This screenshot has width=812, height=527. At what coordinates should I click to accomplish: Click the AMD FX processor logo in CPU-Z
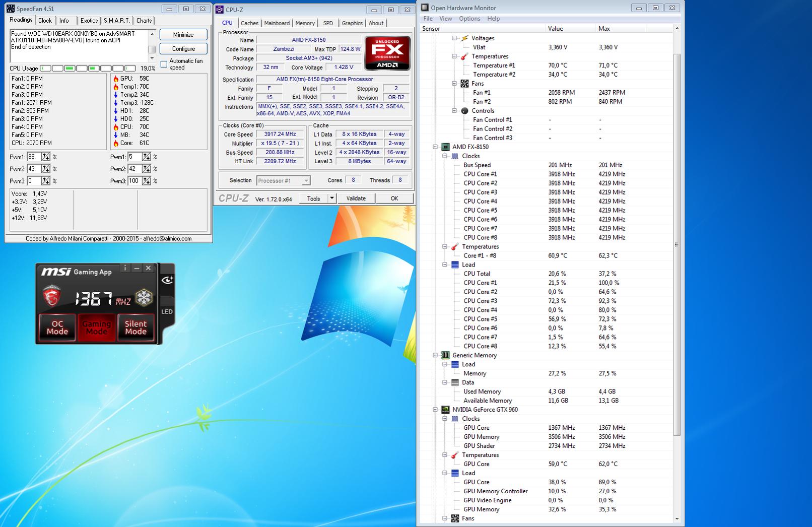[387, 53]
